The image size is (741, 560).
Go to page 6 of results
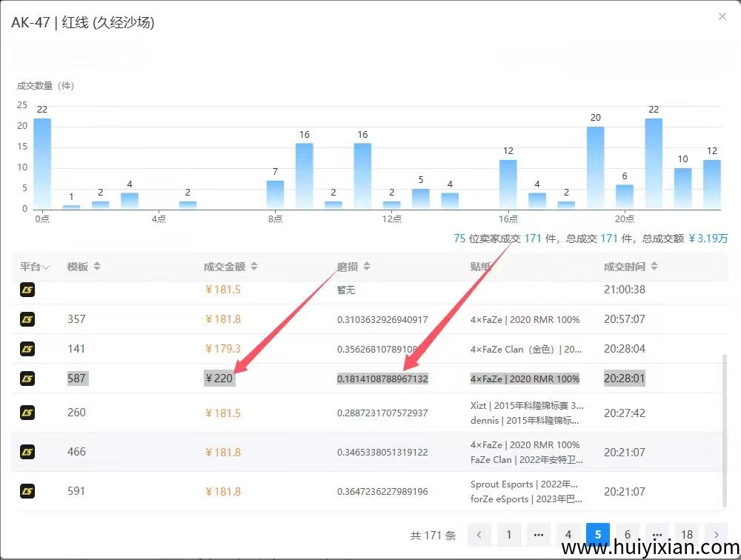(x=628, y=535)
